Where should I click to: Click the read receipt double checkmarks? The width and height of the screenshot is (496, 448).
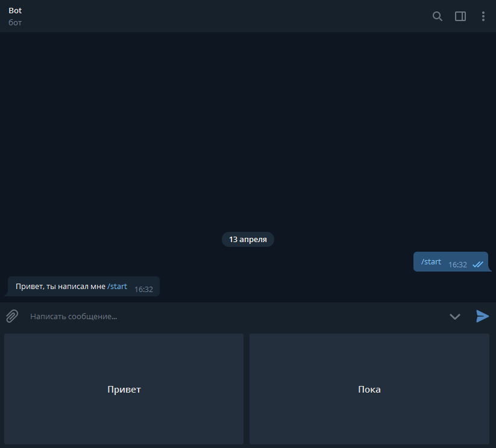[477, 263]
